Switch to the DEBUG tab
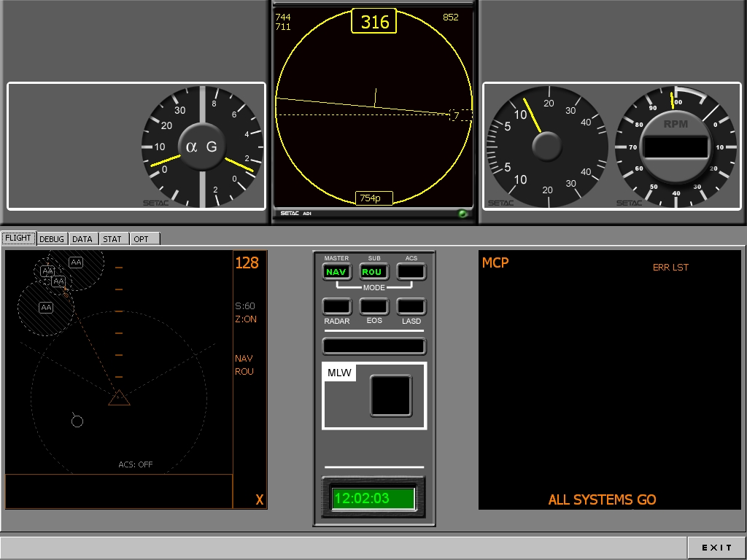 pos(52,238)
